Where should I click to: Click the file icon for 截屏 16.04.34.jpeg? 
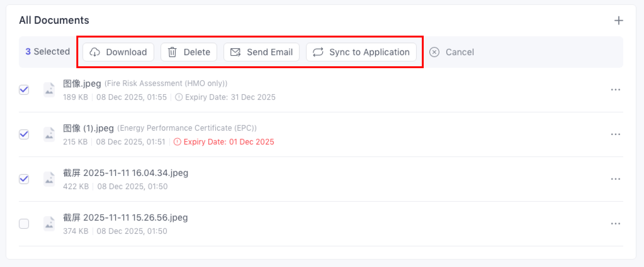(x=49, y=179)
